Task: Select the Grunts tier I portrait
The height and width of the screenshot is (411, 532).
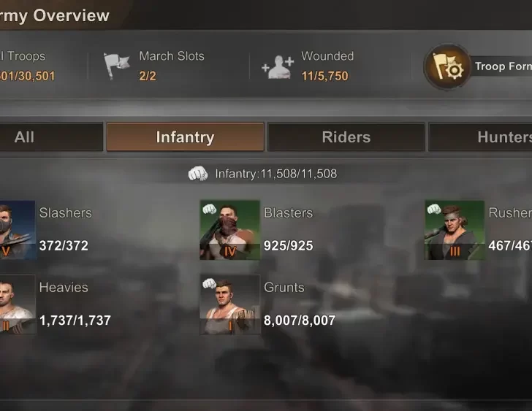Action: coord(230,304)
